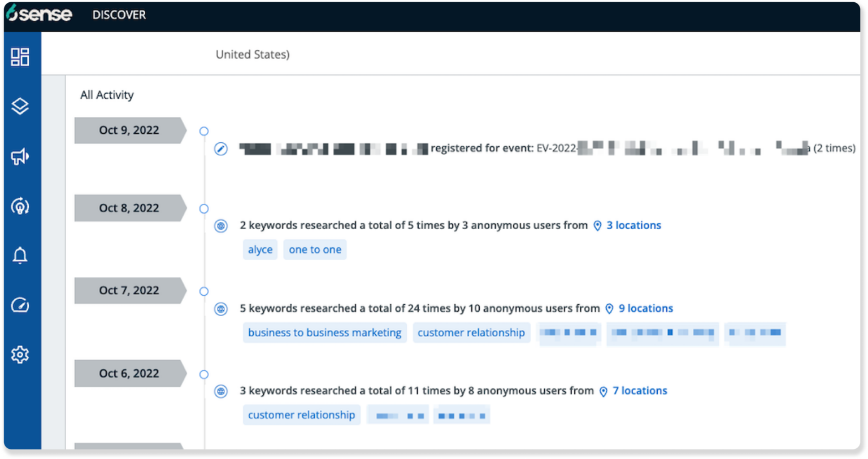Select the one to one keyword tag
The image size is (868, 459).
(x=315, y=249)
